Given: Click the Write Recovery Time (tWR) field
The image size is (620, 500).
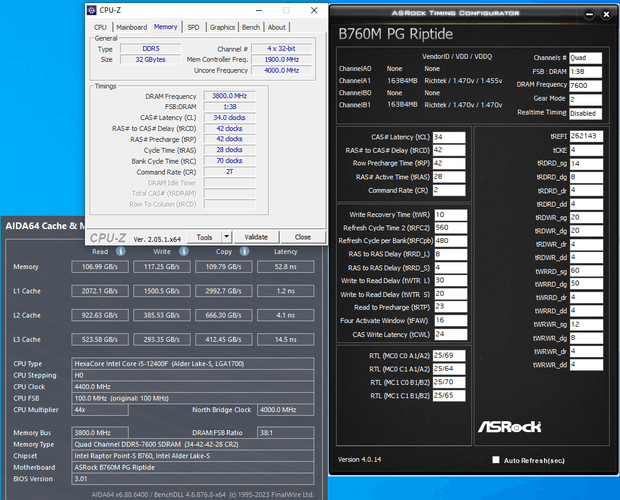Looking at the screenshot, I should (x=451, y=215).
